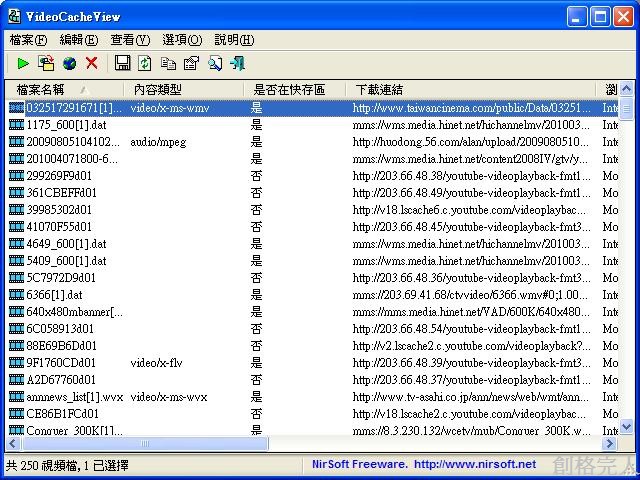Click horizontal scrollbar right arrow
Viewport: 640px width, 480px height.
[x=610, y=443]
